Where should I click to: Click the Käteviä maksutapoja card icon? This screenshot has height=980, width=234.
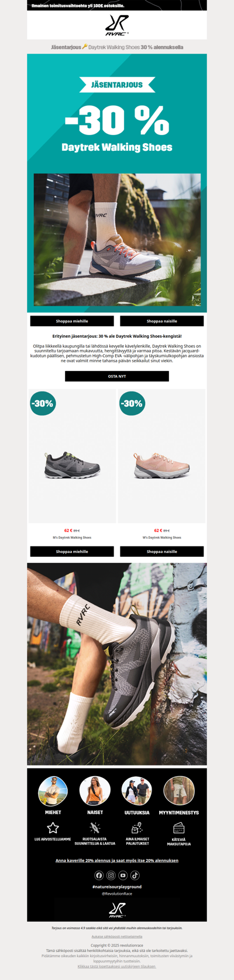[x=179, y=828]
